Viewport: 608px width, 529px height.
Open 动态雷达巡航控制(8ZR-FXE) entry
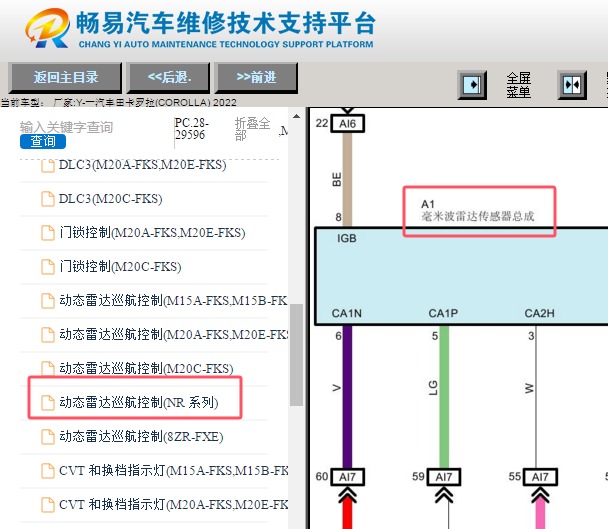pyautogui.click(x=141, y=436)
